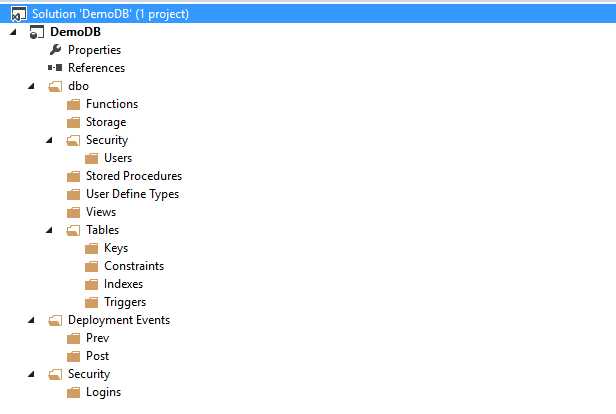616x414 pixels.
Task: Select the DemoDB project name
Action: tap(75, 32)
